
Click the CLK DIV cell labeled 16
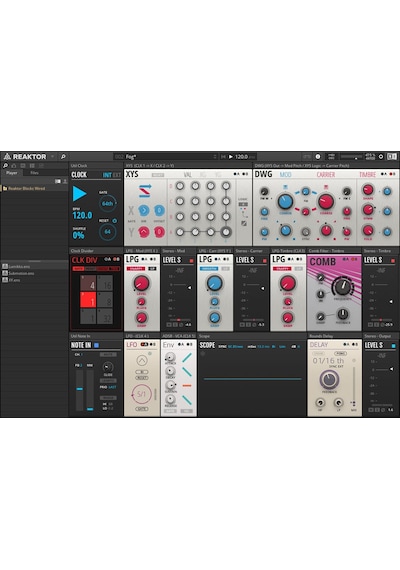pyautogui.click(x=105, y=283)
